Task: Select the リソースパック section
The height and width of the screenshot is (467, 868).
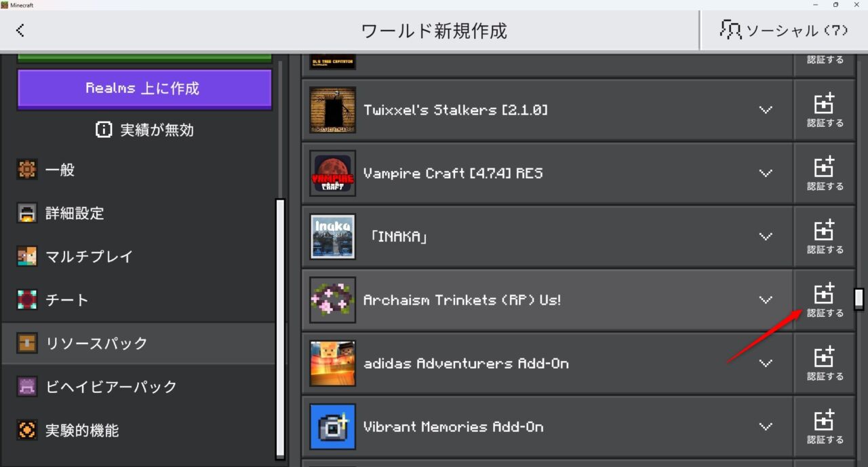Action: click(138, 343)
